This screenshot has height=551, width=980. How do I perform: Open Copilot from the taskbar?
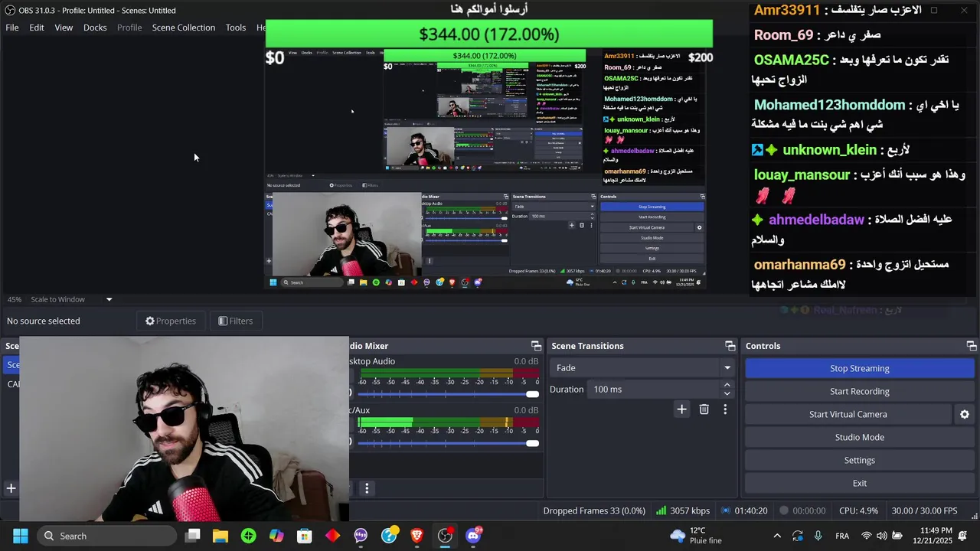276,536
